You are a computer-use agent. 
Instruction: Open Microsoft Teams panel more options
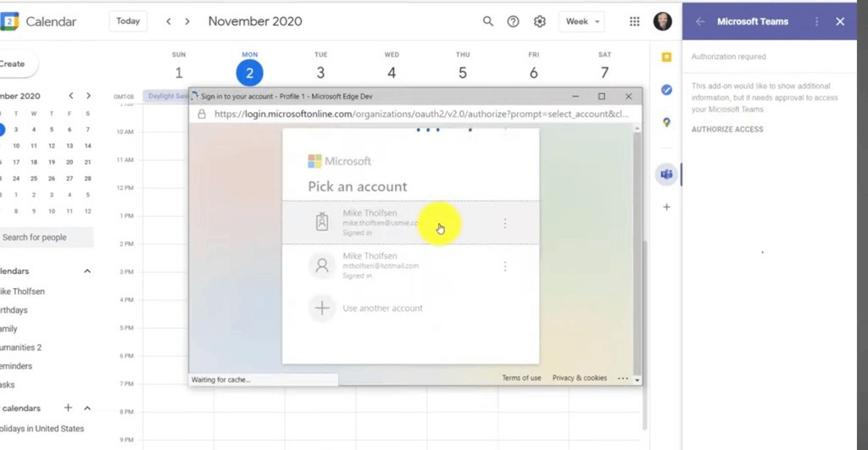[816, 21]
